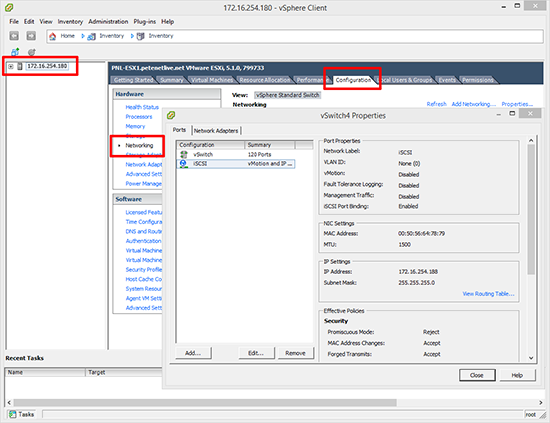The height and width of the screenshot is (423, 550).
Task: Click the Target column in Recent Tasks
Action: [124, 372]
